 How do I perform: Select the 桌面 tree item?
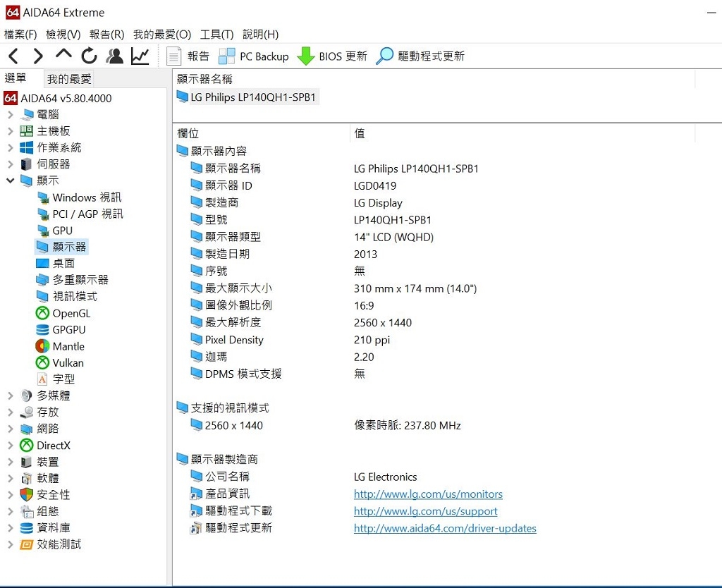[x=55, y=264]
